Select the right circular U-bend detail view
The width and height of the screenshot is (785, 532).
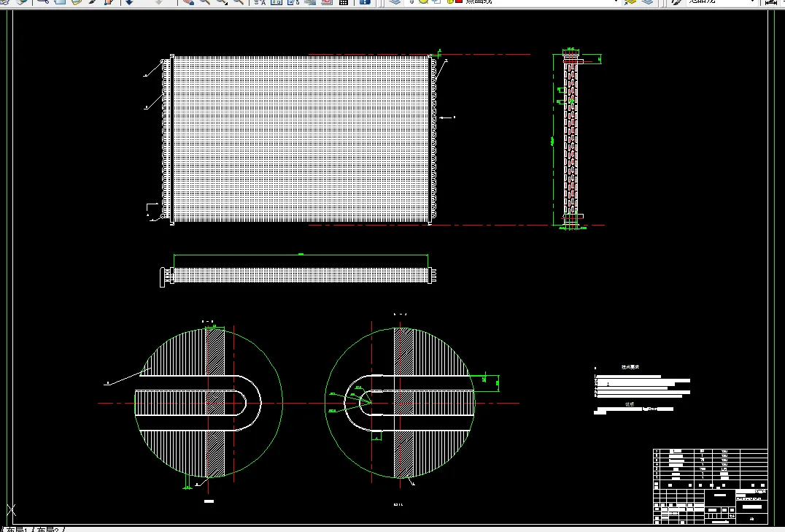[400, 403]
